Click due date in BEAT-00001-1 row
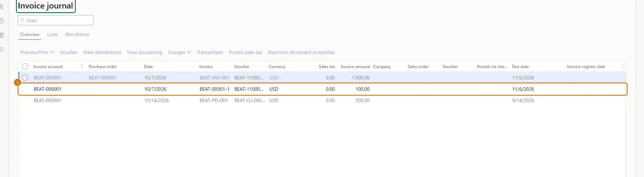The height and width of the screenshot is (177, 644). click(523, 89)
